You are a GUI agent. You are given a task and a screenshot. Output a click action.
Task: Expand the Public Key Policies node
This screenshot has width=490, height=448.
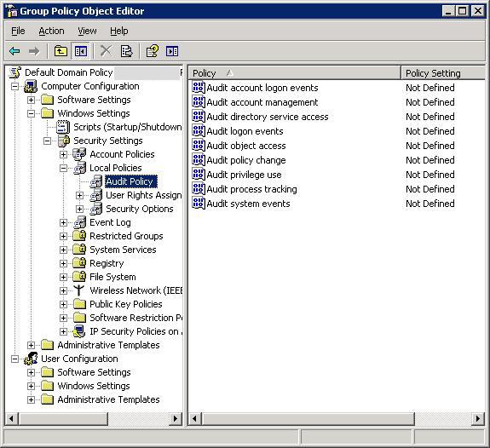pos(63,304)
